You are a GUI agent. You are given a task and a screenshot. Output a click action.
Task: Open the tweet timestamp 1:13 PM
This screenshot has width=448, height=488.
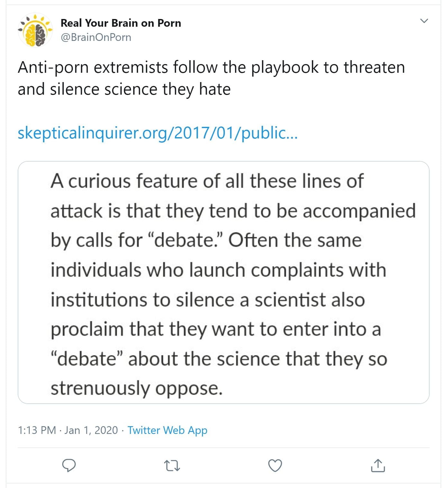37,430
